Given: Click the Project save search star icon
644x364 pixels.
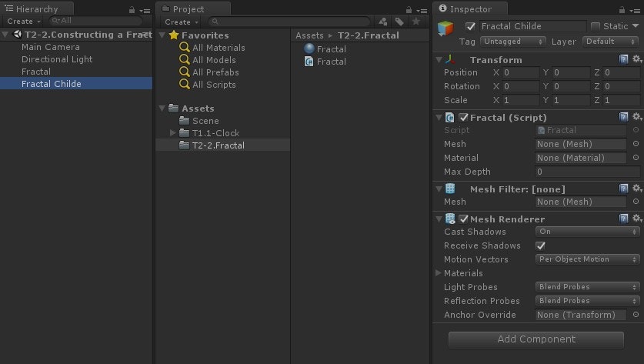Looking at the screenshot, I should click(x=416, y=22).
